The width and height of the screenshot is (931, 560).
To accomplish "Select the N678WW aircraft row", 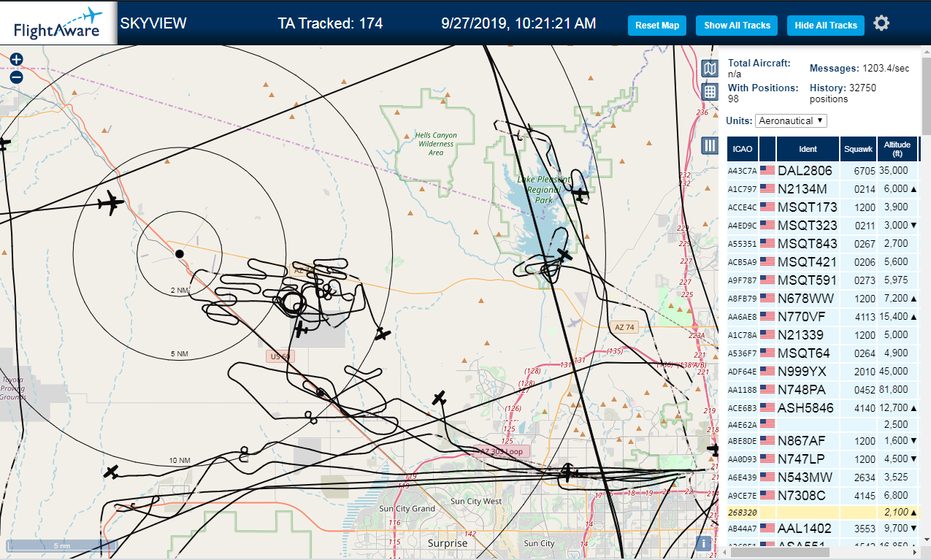I will (x=823, y=298).
